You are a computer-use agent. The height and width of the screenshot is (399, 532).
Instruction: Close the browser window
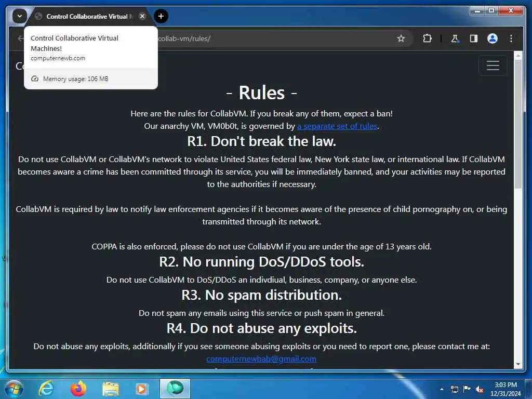pyautogui.click(x=511, y=11)
